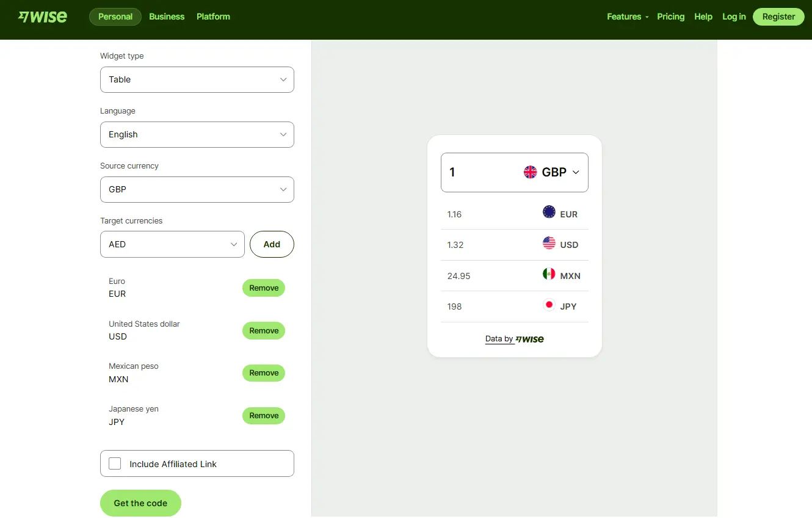Click the 198 JPY rate value

click(454, 307)
